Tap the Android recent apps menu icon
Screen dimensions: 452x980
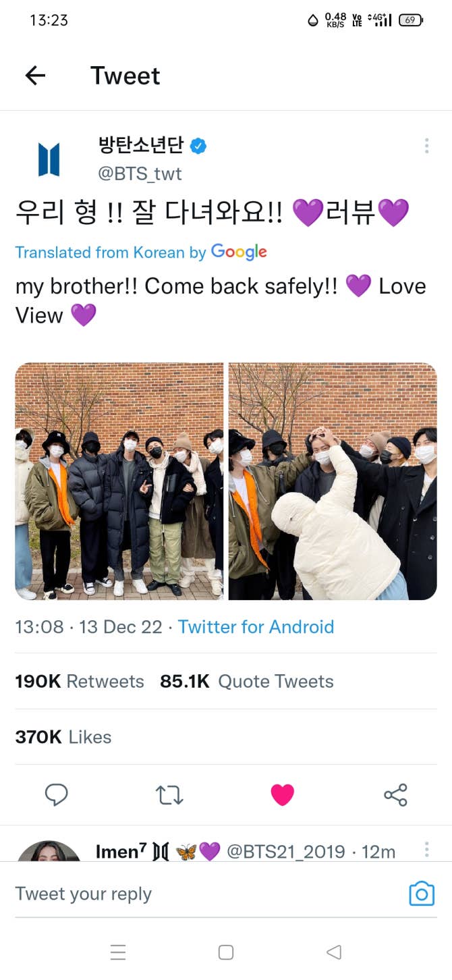click(118, 952)
